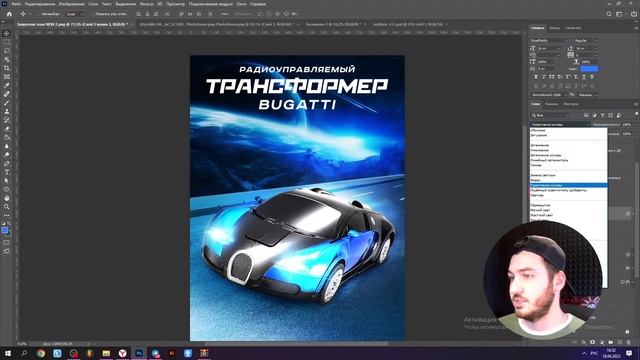Screen dimensions: 640x360
Task: Toggle Underline in Character panel
Action: pos(584,77)
